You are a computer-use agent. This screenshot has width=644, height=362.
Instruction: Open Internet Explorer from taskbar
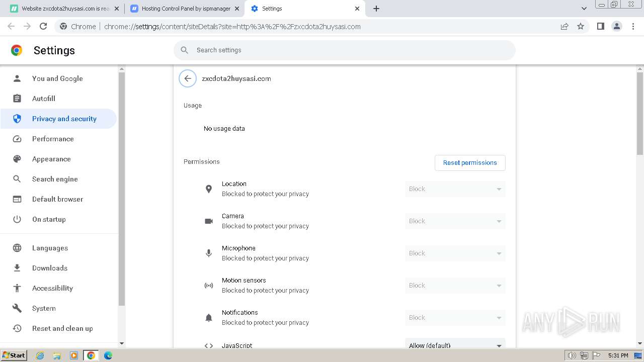point(40,355)
